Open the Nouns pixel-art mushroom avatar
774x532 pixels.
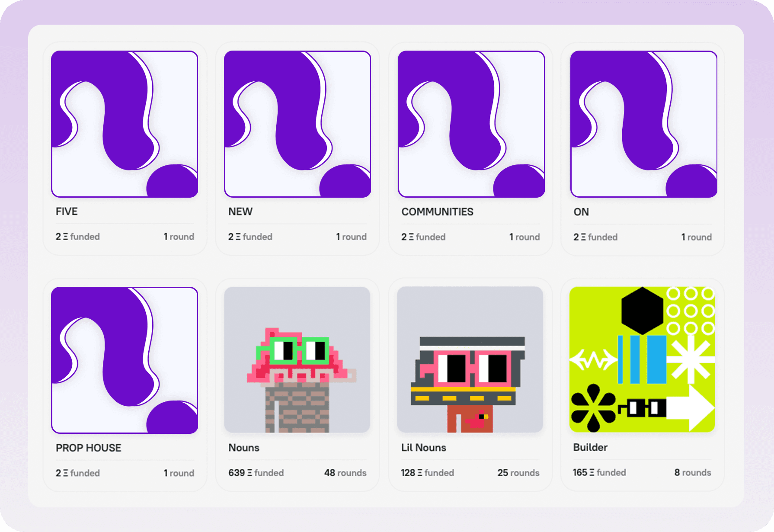(297, 360)
